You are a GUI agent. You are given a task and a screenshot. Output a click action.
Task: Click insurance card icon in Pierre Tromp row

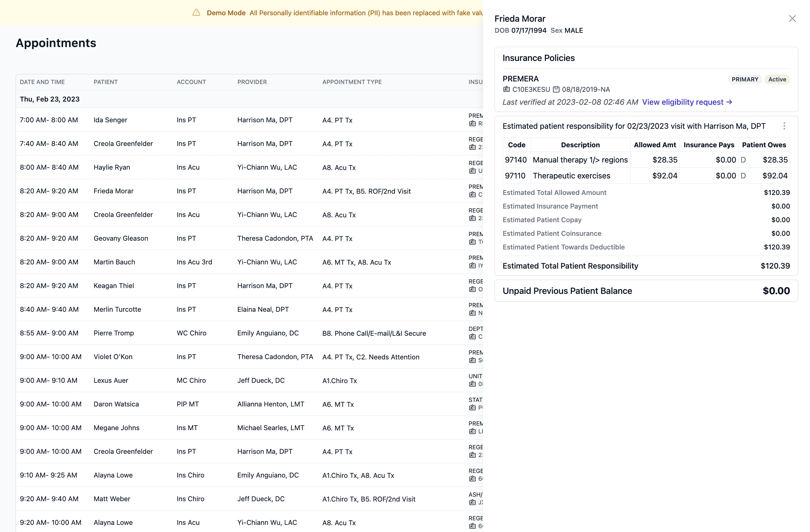(472, 336)
